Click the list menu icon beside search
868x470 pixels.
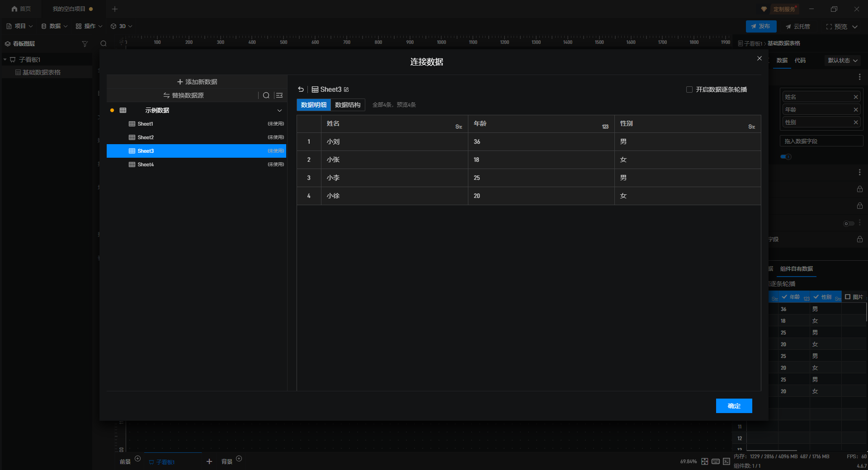pyautogui.click(x=279, y=95)
